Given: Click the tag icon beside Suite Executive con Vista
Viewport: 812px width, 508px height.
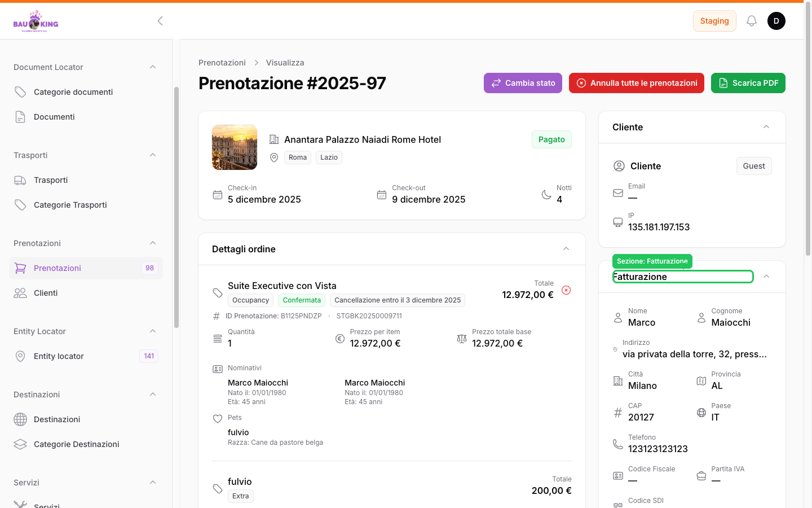Looking at the screenshot, I should tap(218, 293).
